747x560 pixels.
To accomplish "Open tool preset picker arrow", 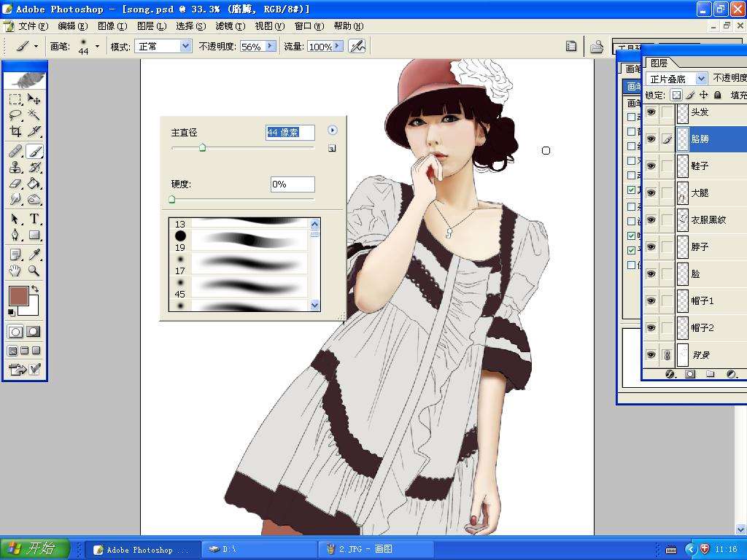I will coord(36,46).
